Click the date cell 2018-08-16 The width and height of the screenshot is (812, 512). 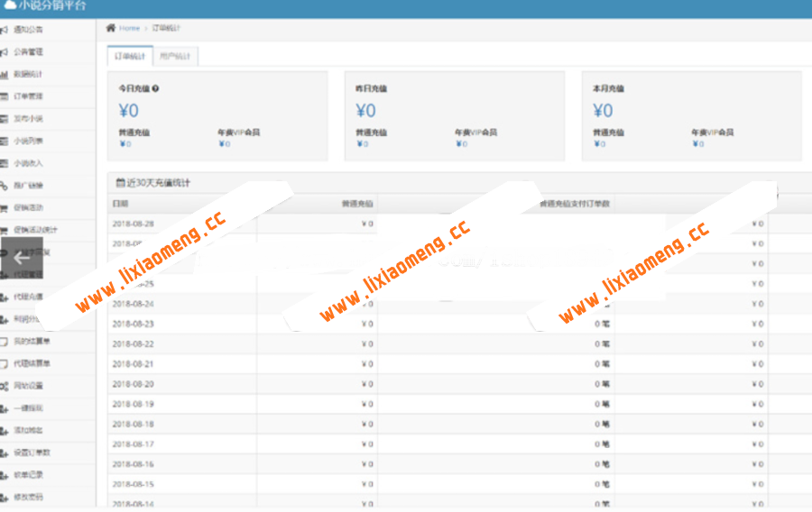[134, 464]
